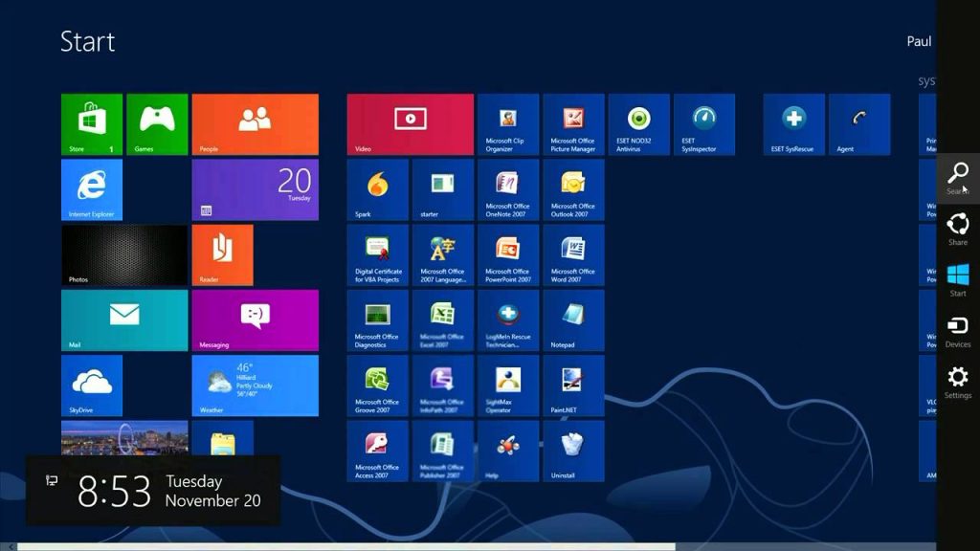Open the Photos tile
980x551 pixels.
coord(124,254)
